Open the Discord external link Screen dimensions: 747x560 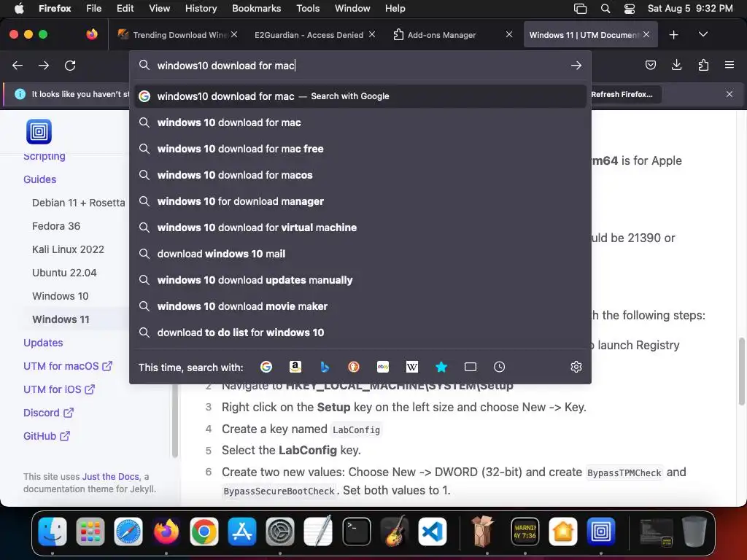[48, 413]
